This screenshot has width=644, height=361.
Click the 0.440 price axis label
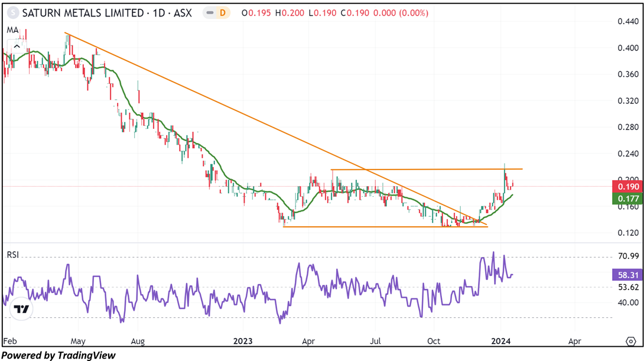[628, 21]
